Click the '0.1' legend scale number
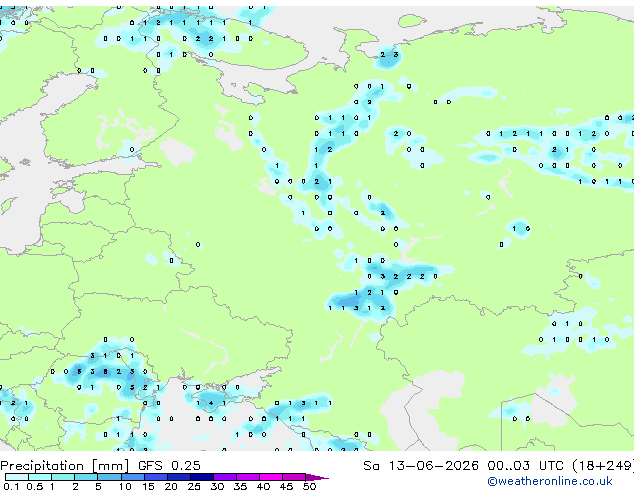634x490 pixels. [x=11, y=486]
